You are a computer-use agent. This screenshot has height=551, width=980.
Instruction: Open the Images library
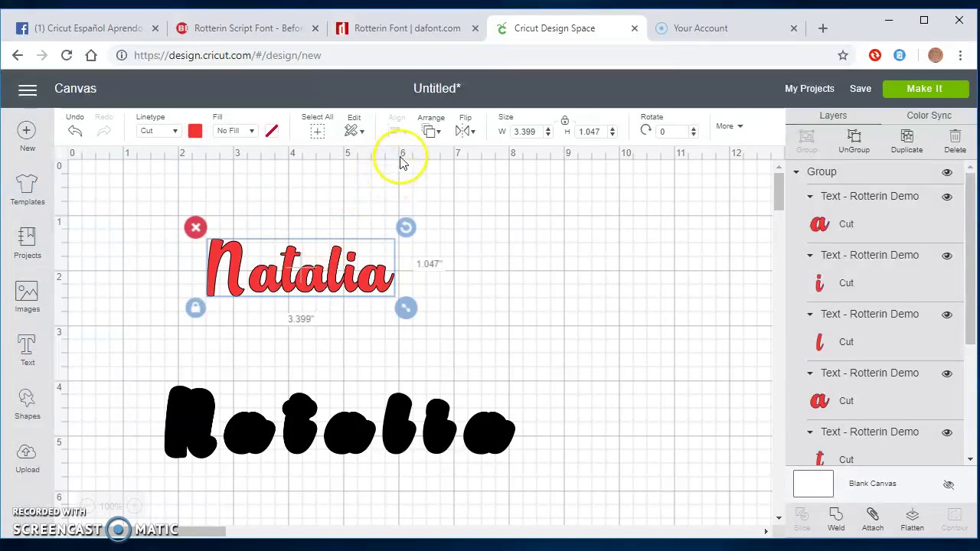coord(27,291)
